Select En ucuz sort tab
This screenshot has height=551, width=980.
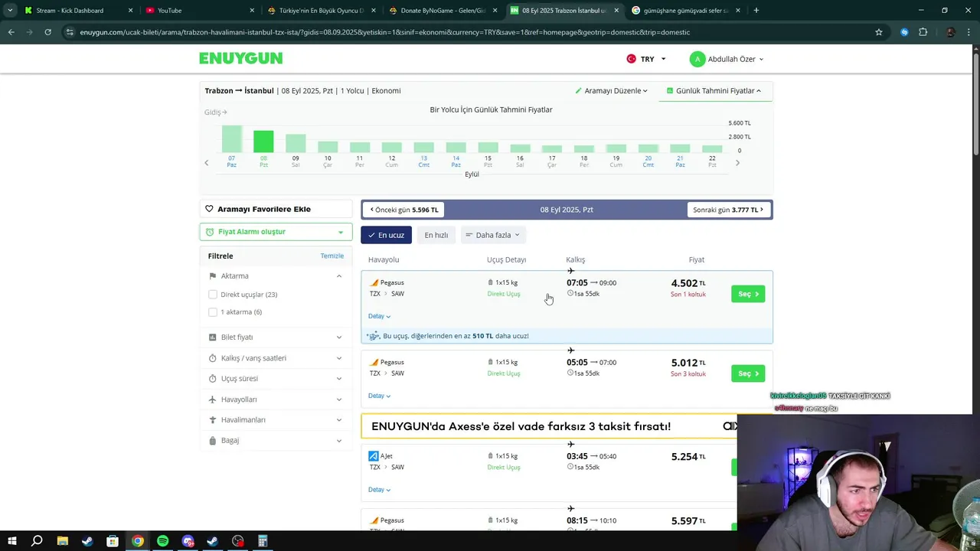pyautogui.click(x=386, y=235)
